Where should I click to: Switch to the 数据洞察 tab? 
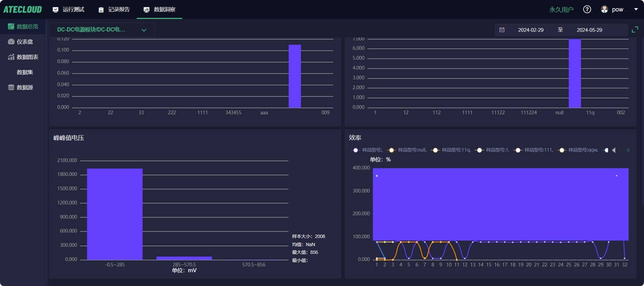[160, 9]
